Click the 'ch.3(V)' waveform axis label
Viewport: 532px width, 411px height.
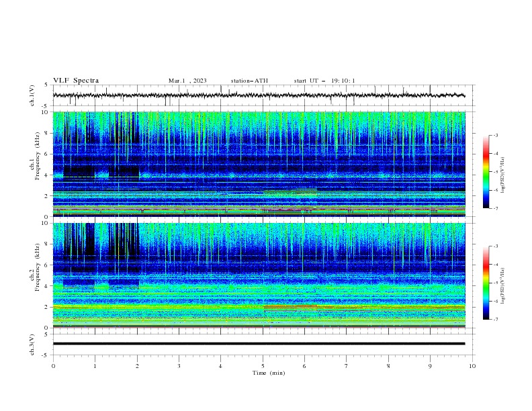click(x=32, y=345)
